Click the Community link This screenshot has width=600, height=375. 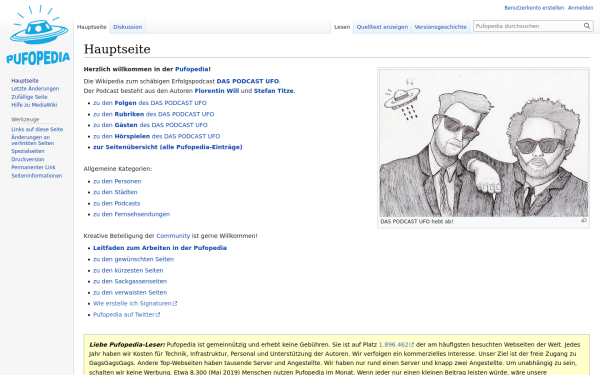pyautogui.click(x=173, y=236)
